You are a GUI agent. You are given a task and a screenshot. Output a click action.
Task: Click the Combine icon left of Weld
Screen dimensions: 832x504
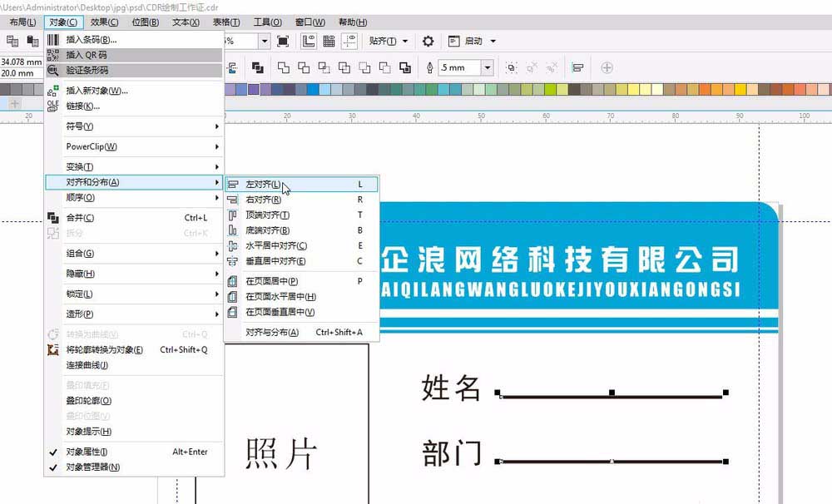(257, 68)
